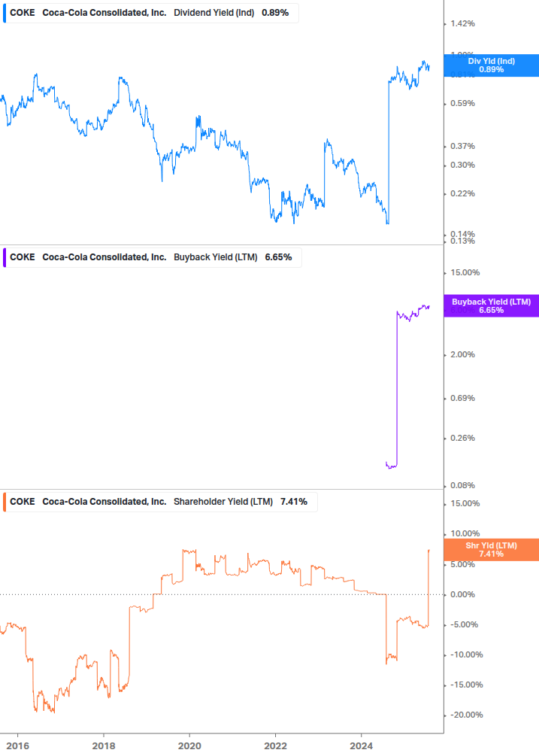This screenshot has width=539, height=756.
Task: Click the 10.00% shareholder yield axis label
Action: (465, 533)
